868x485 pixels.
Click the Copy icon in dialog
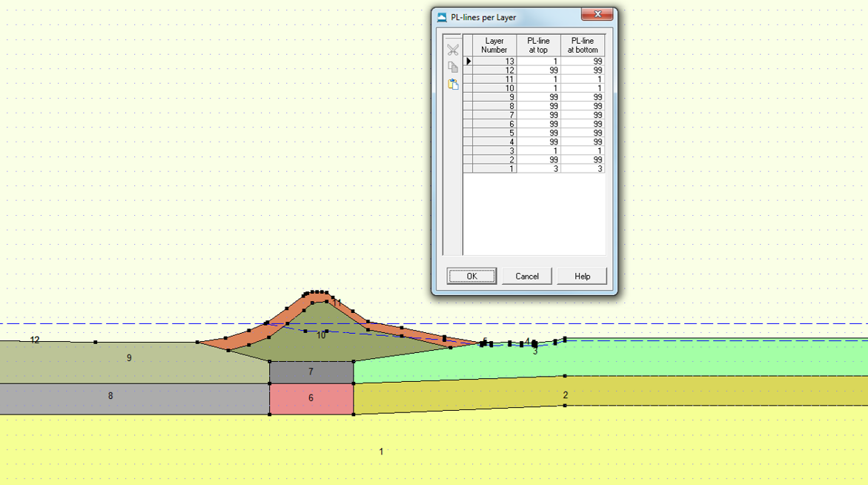[453, 67]
